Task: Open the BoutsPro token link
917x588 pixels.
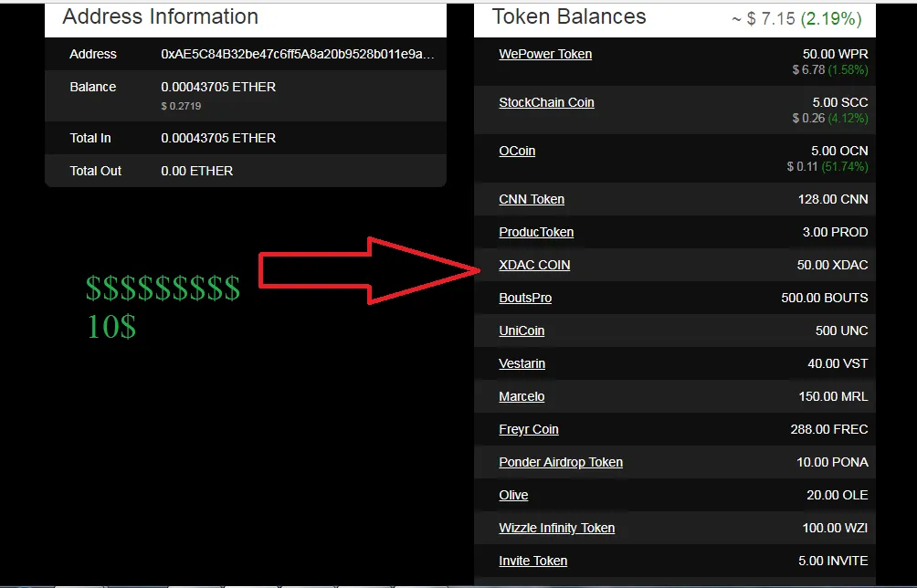Action: [525, 298]
